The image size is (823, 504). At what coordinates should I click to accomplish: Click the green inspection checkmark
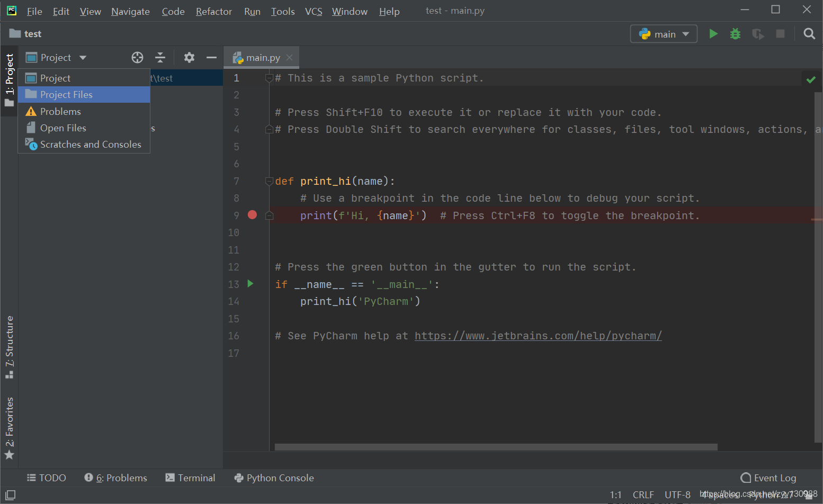point(811,80)
